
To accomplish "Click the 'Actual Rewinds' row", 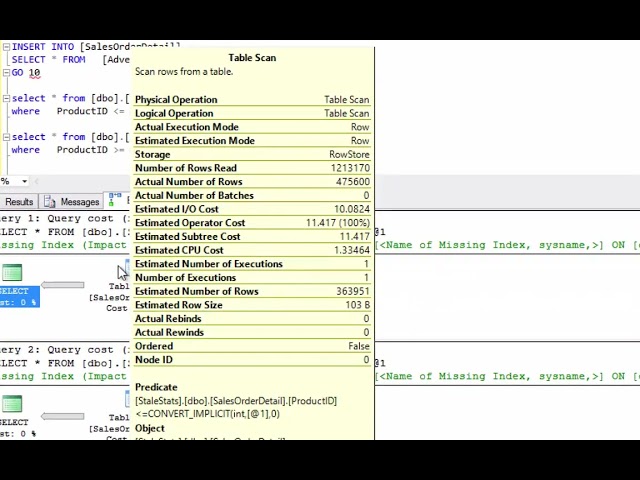I will coord(252,333).
